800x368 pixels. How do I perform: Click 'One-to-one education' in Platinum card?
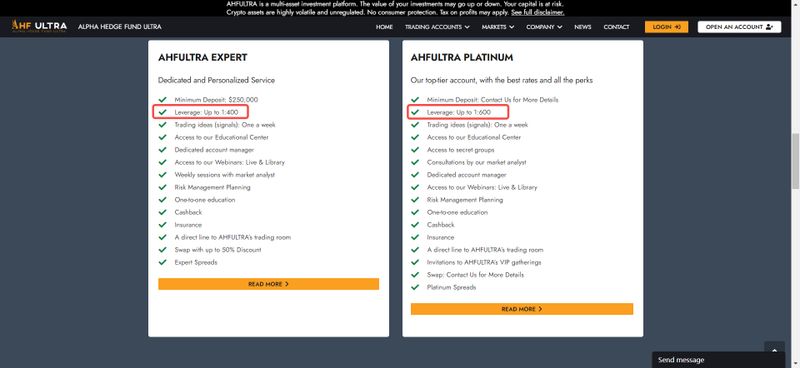click(457, 212)
